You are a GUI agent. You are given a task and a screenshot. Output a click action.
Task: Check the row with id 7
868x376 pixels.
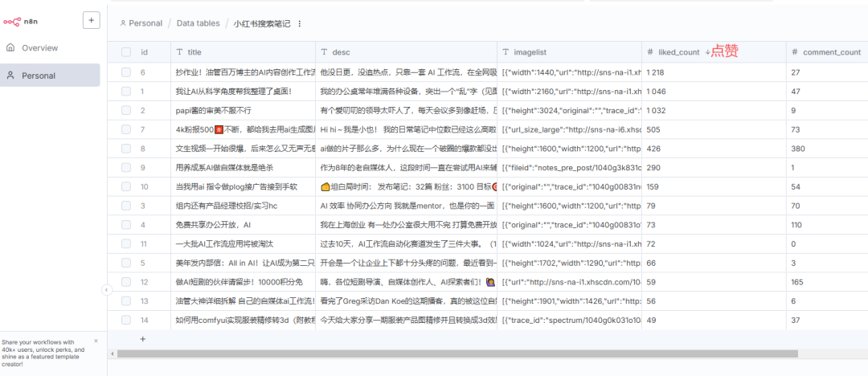click(x=126, y=129)
